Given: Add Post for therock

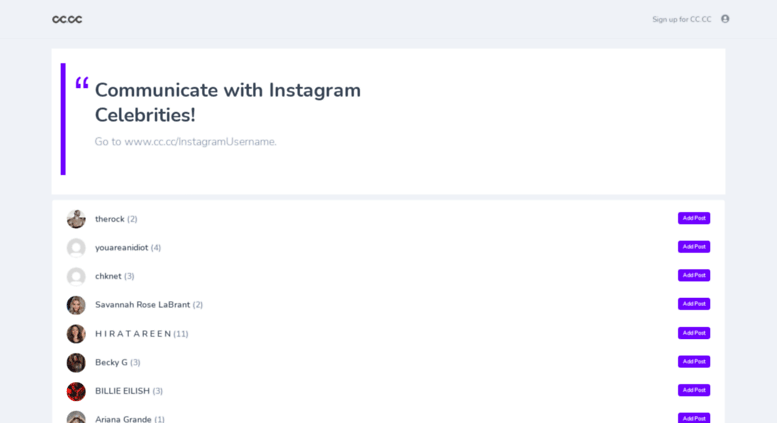Looking at the screenshot, I should click(694, 218).
